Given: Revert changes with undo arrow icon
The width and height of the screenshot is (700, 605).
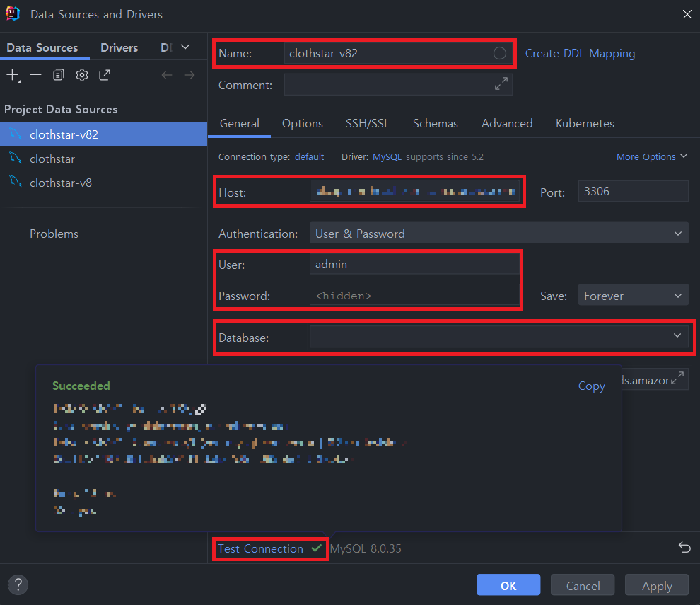Looking at the screenshot, I should 684,547.
